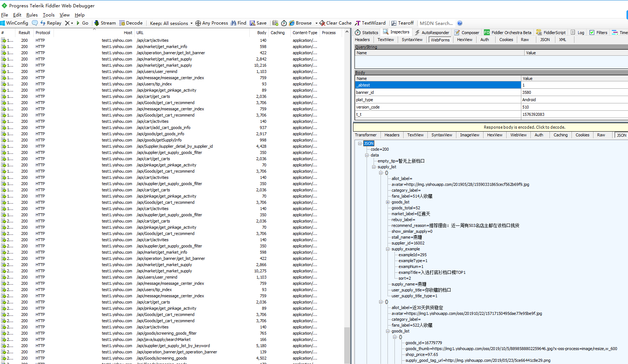This screenshot has height=364, width=628.
Task: Expand the goods_list node under fans_label=514
Action: [388, 202]
